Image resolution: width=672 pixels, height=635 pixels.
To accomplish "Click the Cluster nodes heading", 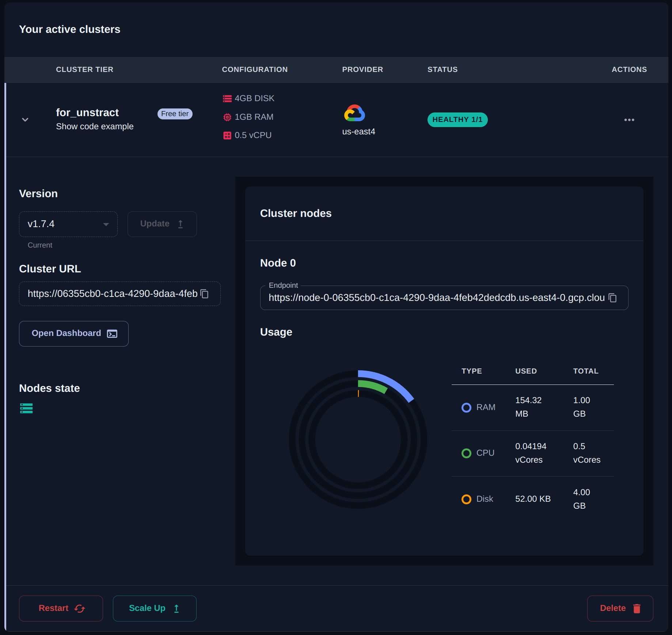I will tap(296, 214).
